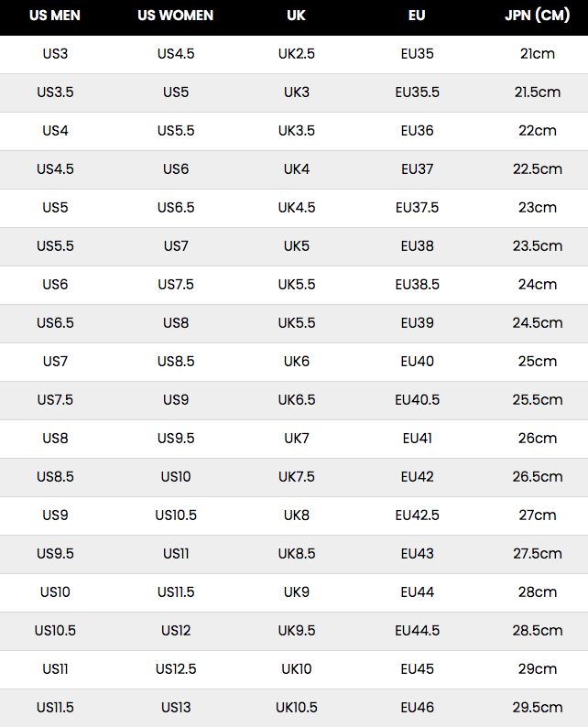Click the US9.5 cell in women's column
Image resolution: width=588 pixels, height=727 pixels.
tap(176, 439)
